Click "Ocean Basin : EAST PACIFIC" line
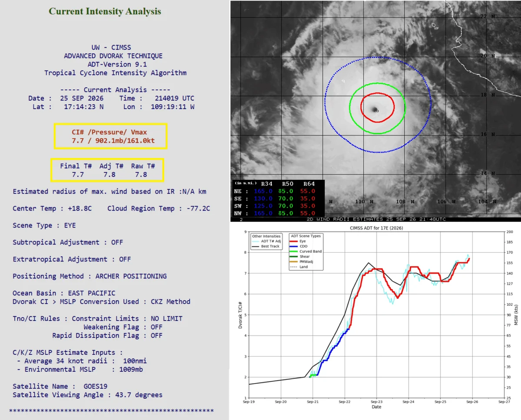 pos(64,293)
